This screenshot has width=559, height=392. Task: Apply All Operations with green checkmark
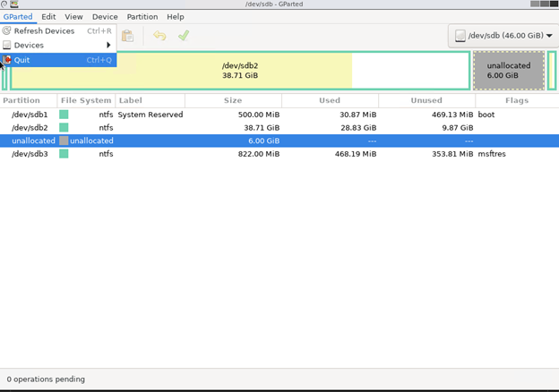[x=184, y=36]
